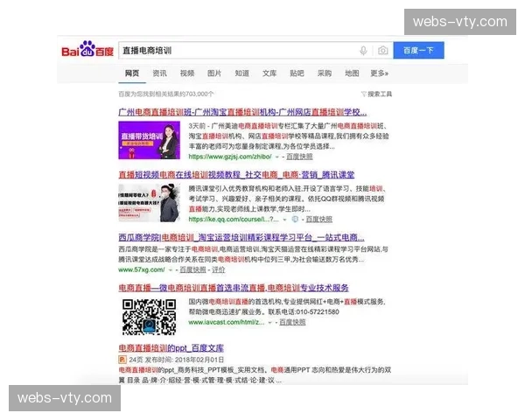Expand dropdown arrow after 57xg.com URL
The image size is (525, 420).
[171, 270]
